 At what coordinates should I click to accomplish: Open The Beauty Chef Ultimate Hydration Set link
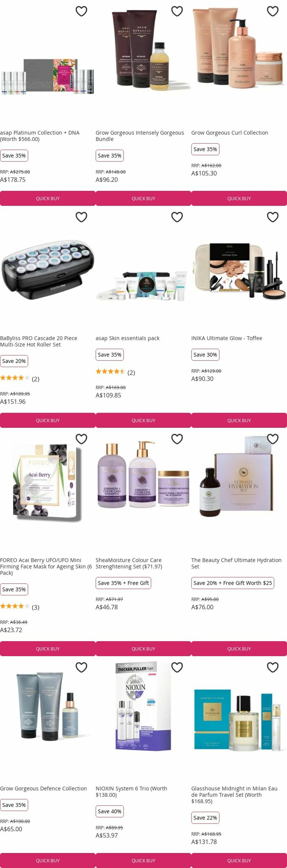(236, 563)
